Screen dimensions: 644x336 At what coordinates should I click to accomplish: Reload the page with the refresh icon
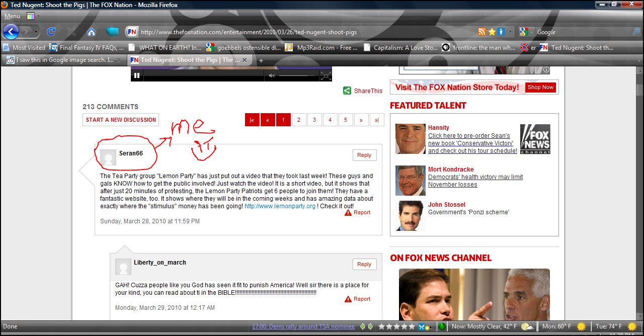click(x=51, y=32)
